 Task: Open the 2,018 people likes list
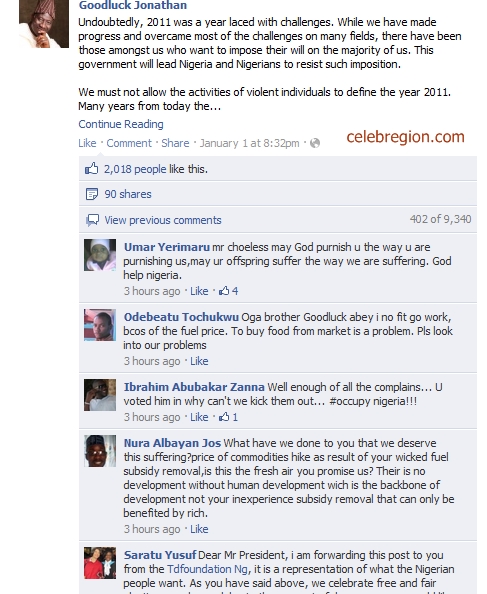coord(135,169)
